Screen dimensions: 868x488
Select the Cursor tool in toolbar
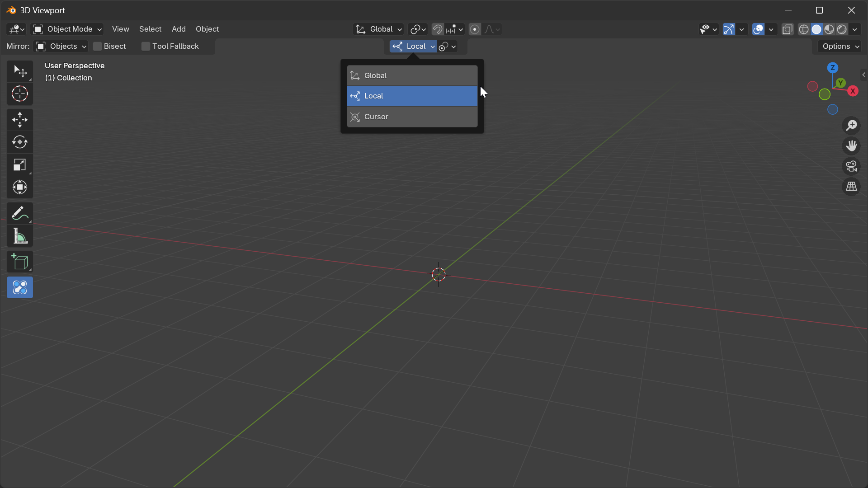pyautogui.click(x=19, y=94)
